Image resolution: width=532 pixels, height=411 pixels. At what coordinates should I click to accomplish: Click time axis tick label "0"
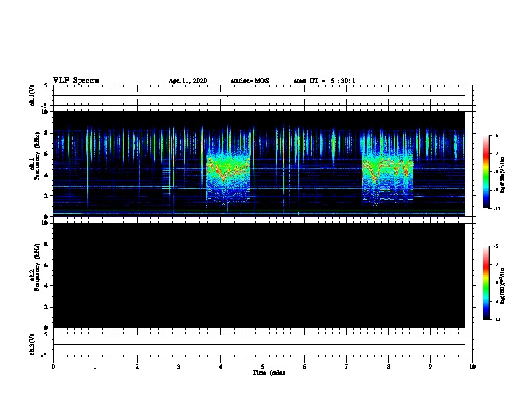pos(53,367)
